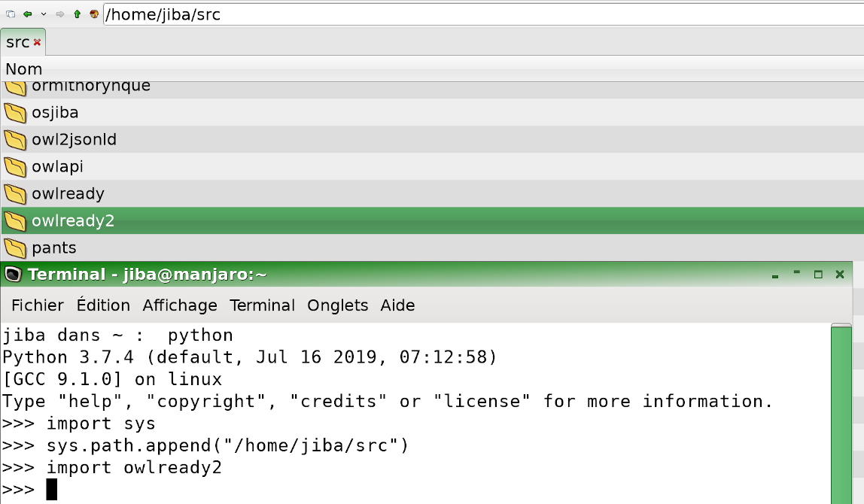Click the 'import sys' terminal line
Viewport: 864px width, 504px height.
(79, 424)
